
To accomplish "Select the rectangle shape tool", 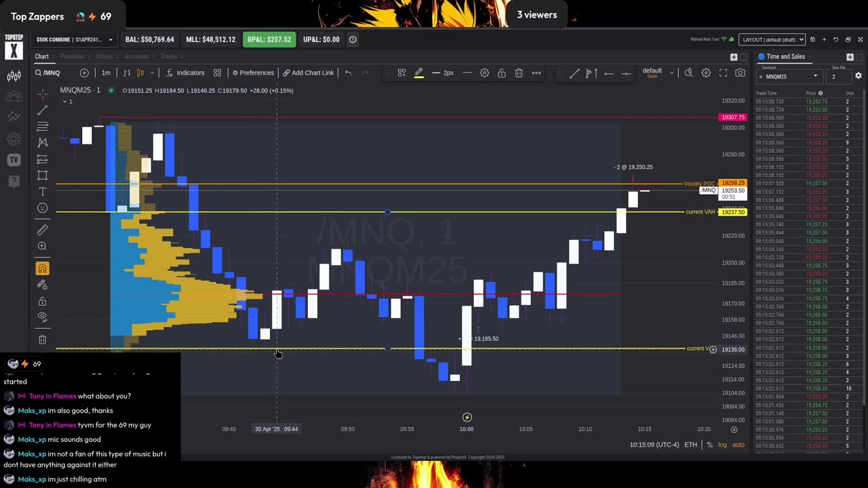I will 42,176.
